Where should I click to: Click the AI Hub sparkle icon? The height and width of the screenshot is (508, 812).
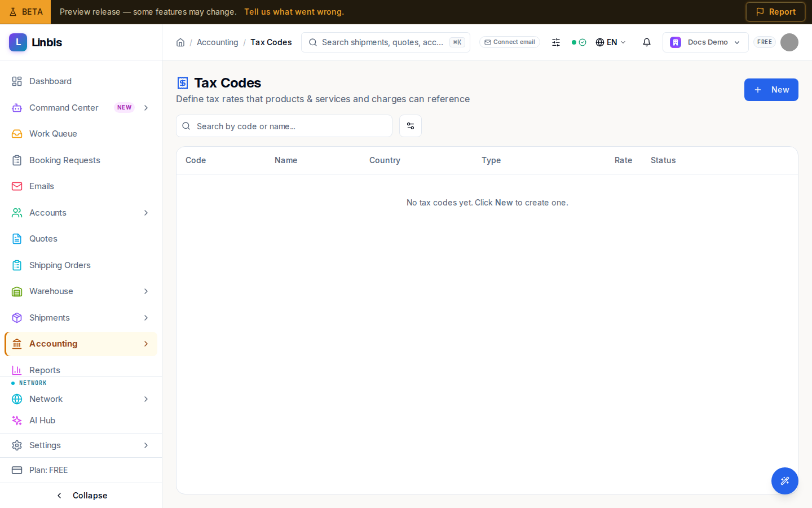pos(17,421)
